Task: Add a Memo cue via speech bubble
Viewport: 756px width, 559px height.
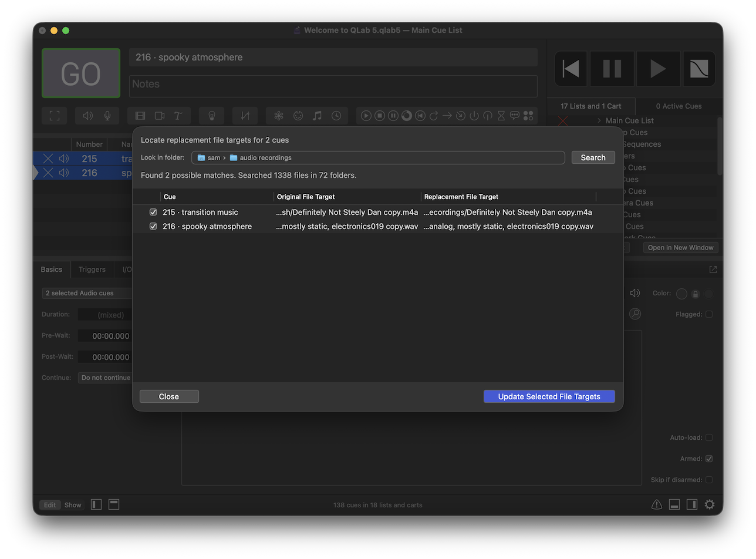Action: [515, 116]
